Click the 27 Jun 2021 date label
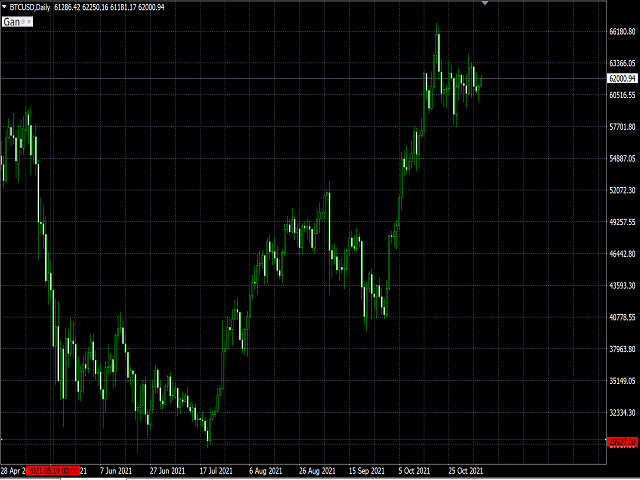The image size is (640, 480). (x=167, y=471)
